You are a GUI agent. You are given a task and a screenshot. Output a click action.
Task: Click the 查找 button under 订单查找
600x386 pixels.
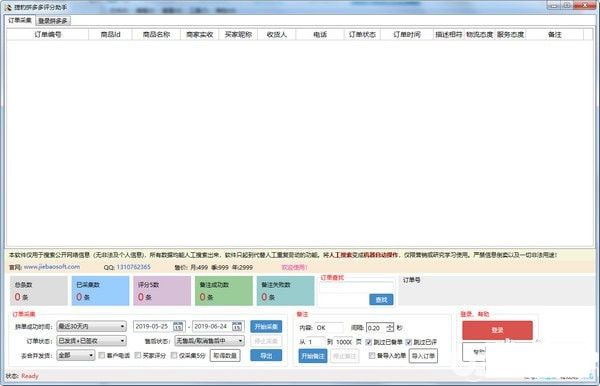point(381,300)
